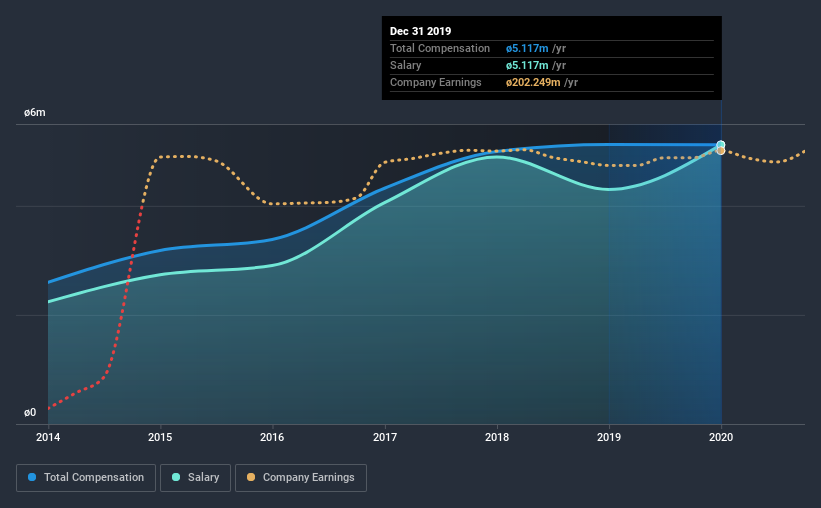Click the ø0 y-axis label

[x=30, y=413]
